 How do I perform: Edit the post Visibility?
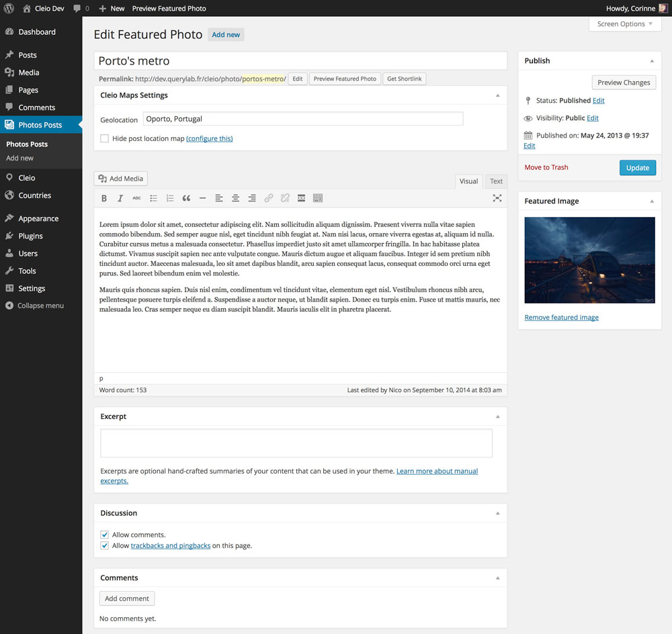(592, 118)
